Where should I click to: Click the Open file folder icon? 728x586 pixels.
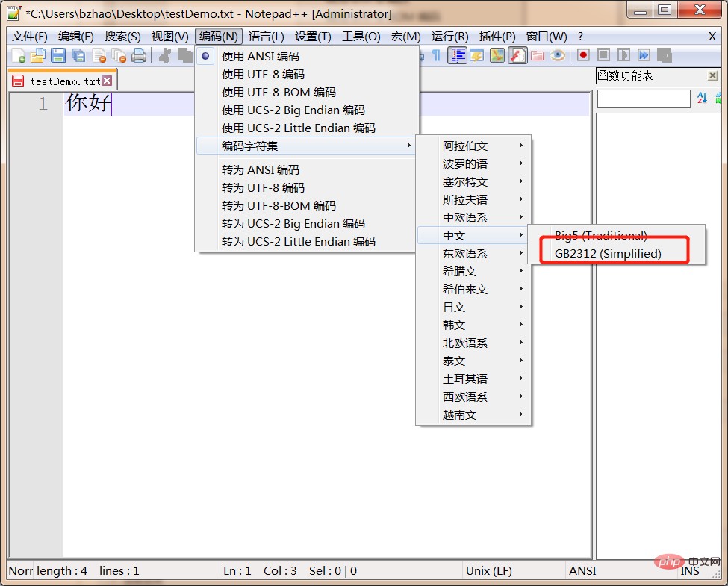point(38,56)
